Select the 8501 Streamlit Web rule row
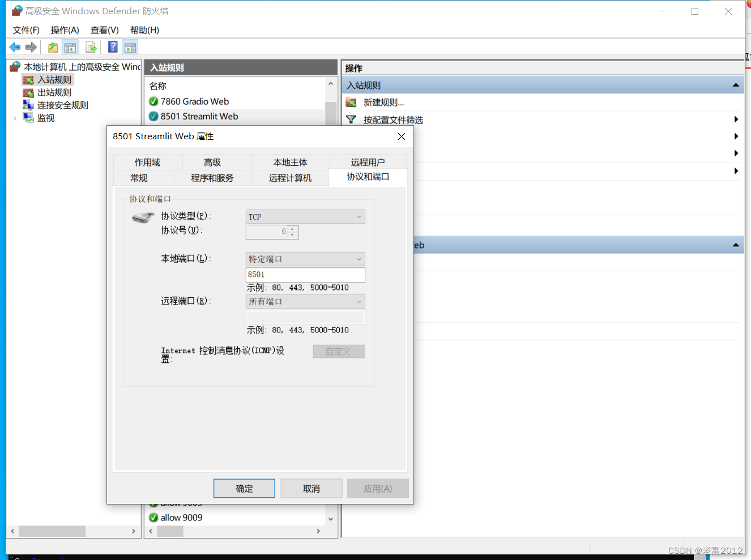751x560 pixels. pyautogui.click(x=236, y=116)
